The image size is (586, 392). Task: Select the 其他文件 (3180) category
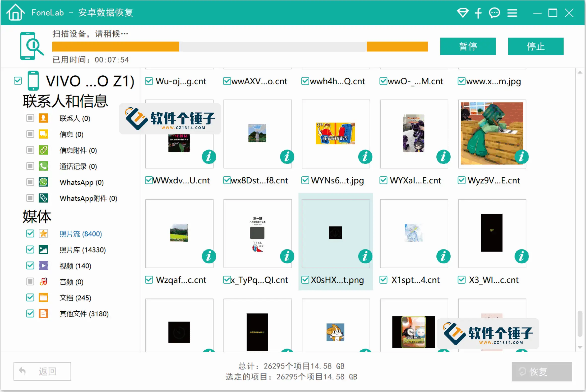pos(84,314)
